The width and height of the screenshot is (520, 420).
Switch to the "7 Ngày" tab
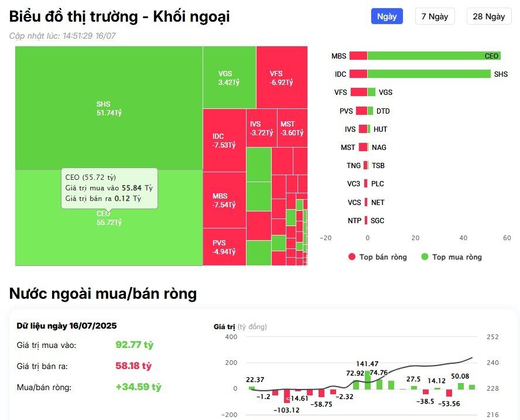pyautogui.click(x=435, y=16)
